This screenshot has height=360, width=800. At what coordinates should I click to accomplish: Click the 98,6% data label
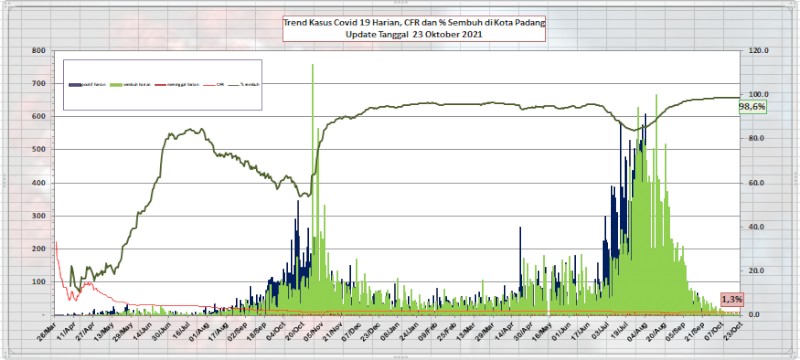(x=753, y=107)
